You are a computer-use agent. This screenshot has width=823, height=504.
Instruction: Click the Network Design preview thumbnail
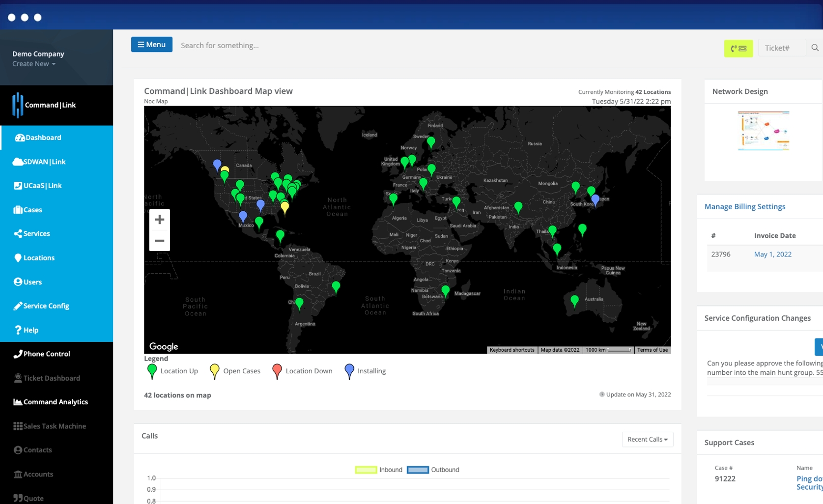click(764, 131)
